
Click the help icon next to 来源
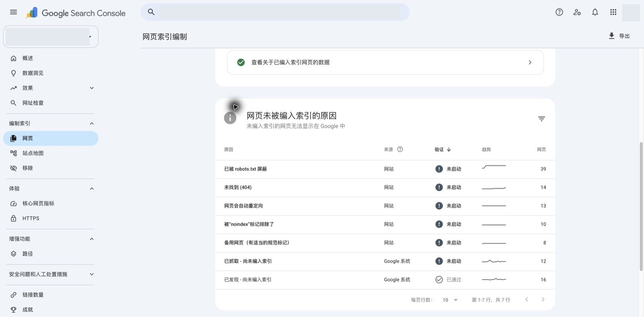point(400,149)
